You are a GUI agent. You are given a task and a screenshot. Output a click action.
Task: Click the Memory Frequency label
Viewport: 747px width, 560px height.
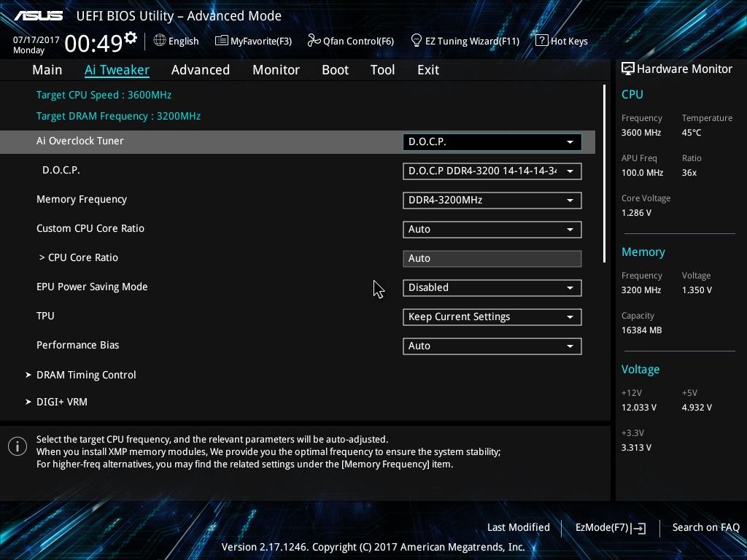coord(82,200)
